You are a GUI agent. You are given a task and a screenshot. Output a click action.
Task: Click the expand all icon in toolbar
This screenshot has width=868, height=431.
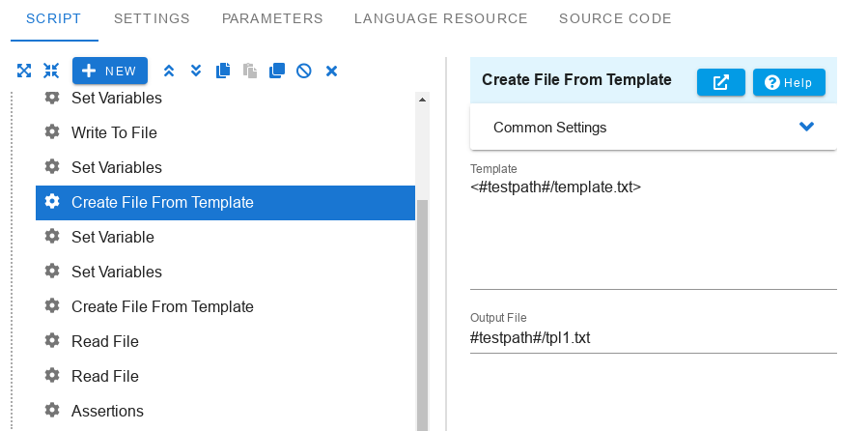[24, 71]
